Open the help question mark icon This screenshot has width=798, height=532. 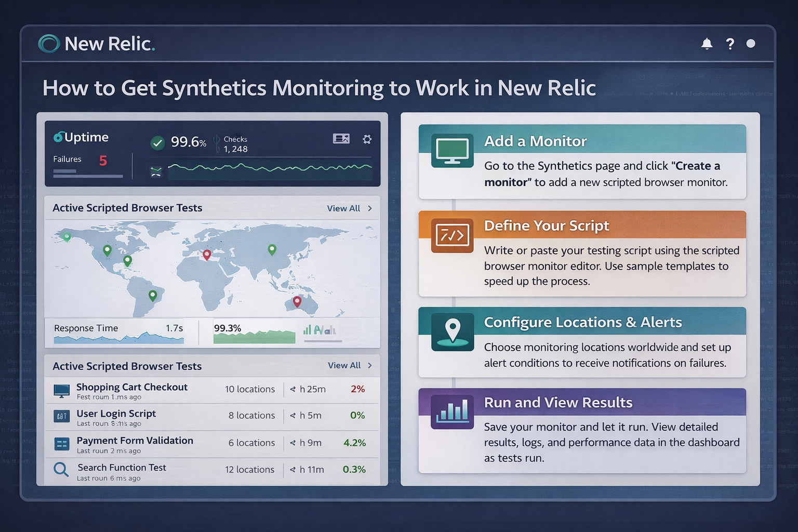pos(730,44)
